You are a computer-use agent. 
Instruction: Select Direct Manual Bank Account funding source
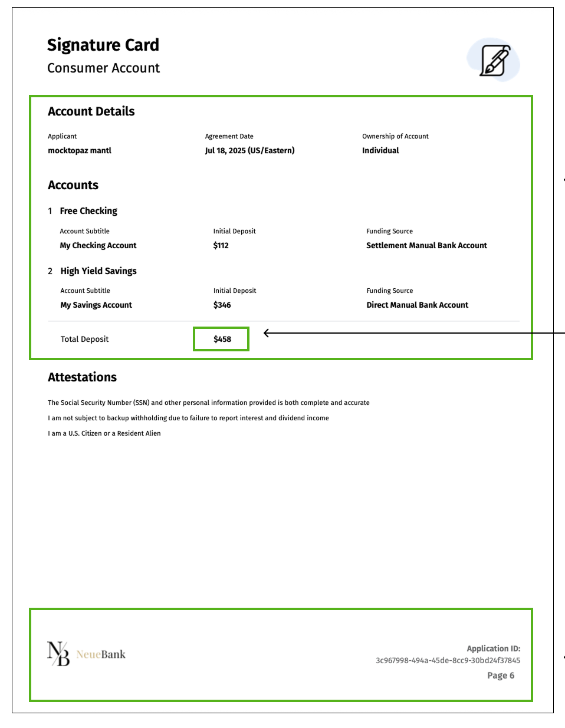(417, 305)
